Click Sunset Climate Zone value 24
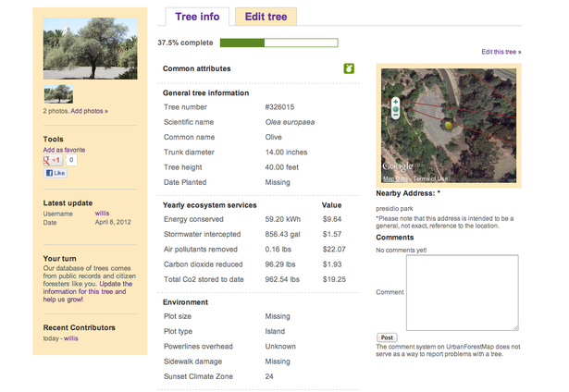569x392 pixels. 269,376
